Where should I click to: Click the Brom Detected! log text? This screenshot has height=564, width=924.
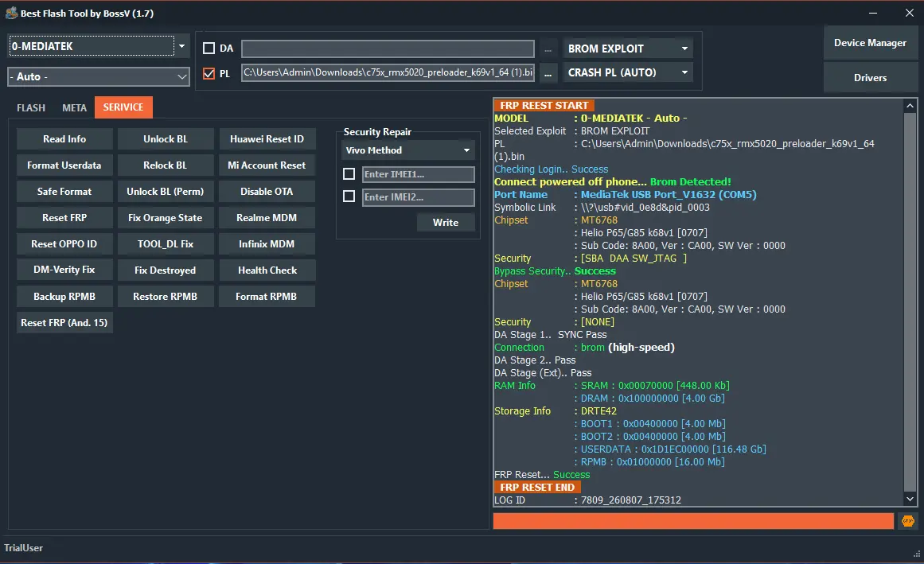click(x=690, y=182)
